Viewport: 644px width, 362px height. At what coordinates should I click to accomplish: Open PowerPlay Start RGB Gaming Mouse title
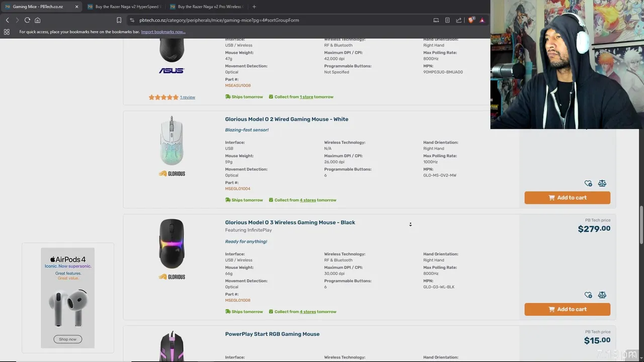[x=272, y=334]
